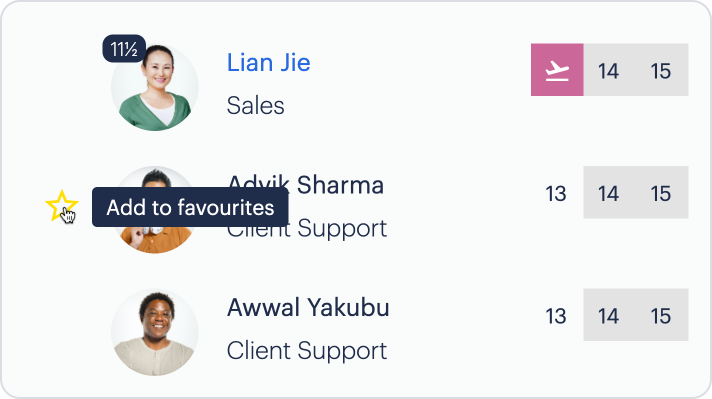Click Client Support under Awwal Yakubu
The image size is (712, 399).
click(x=307, y=351)
